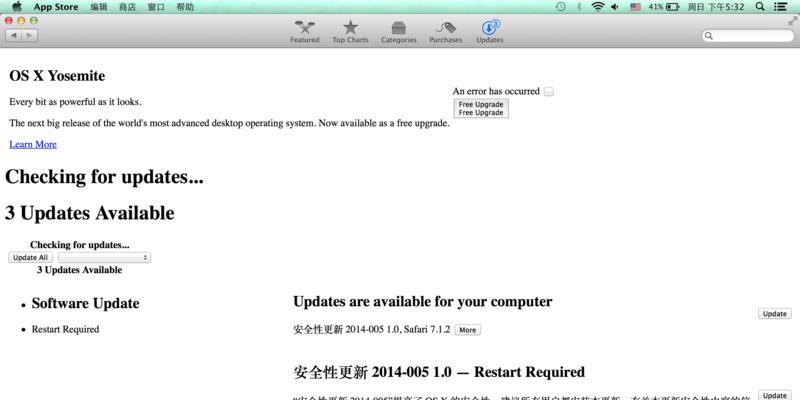Click the Apple logo menu
Viewport: 800px width, 400px height.
[x=17, y=7]
